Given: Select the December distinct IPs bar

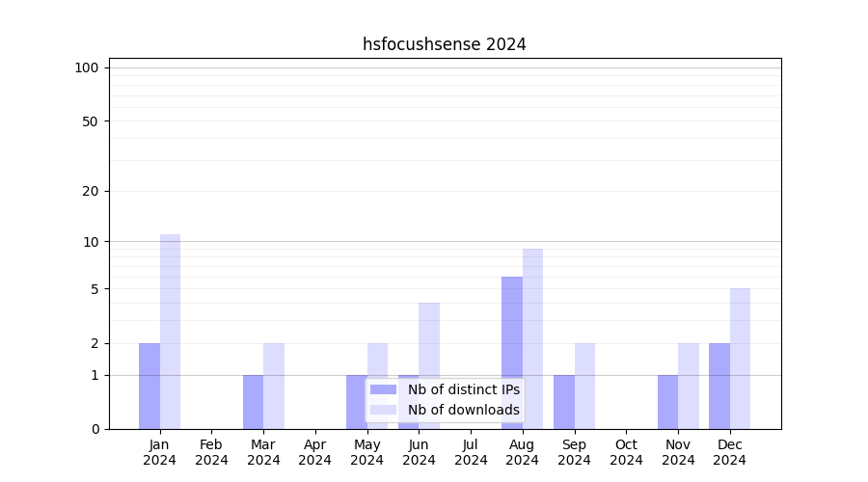Looking at the screenshot, I should [x=719, y=386].
